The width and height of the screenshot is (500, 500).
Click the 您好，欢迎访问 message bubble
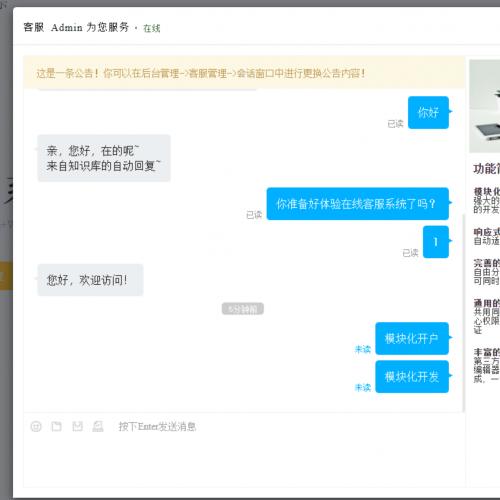point(90,280)
